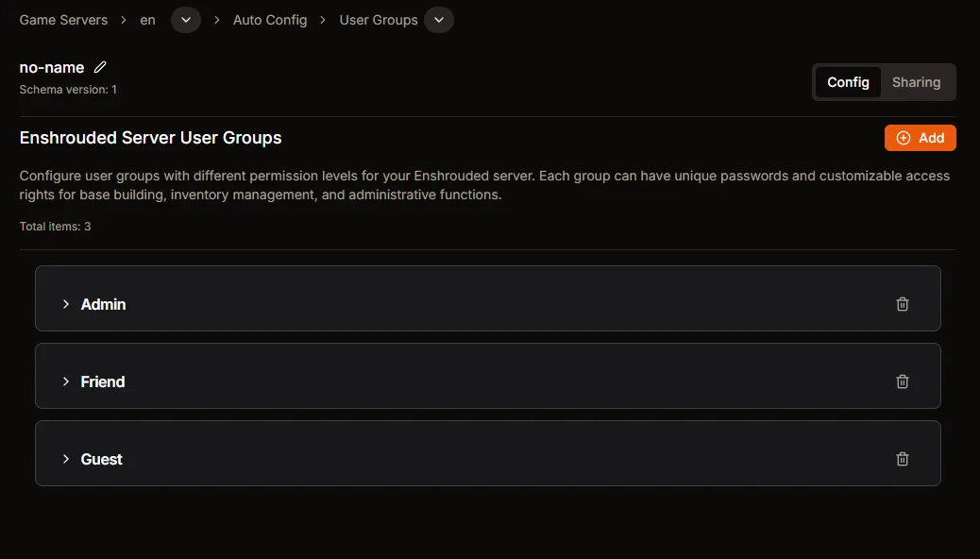This screenshot has width=980, height=559.
Task: Delete the Admin user group via trash icon
Action: (x=902, y=303)
